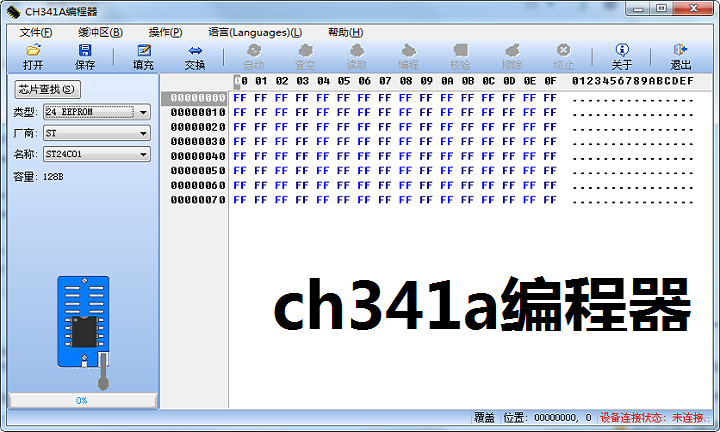The image size is (720, 432).
Task: Select address row 00000030
Action: click(x=198, y=142)
